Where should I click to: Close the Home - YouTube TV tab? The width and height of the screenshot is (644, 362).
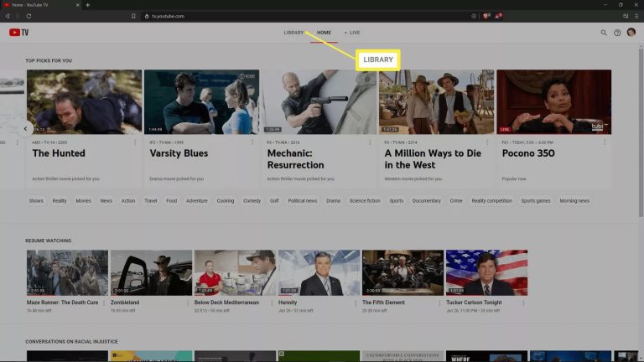click(78, 5)
